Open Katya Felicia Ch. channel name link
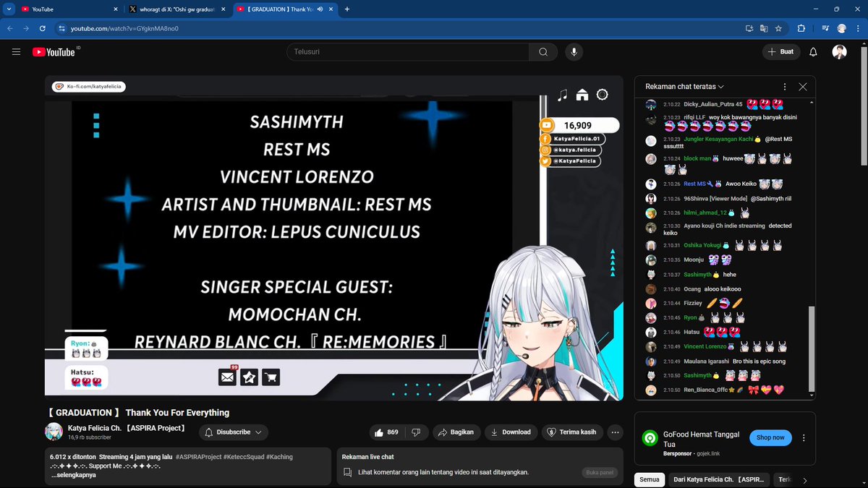 tap(127, 428)
